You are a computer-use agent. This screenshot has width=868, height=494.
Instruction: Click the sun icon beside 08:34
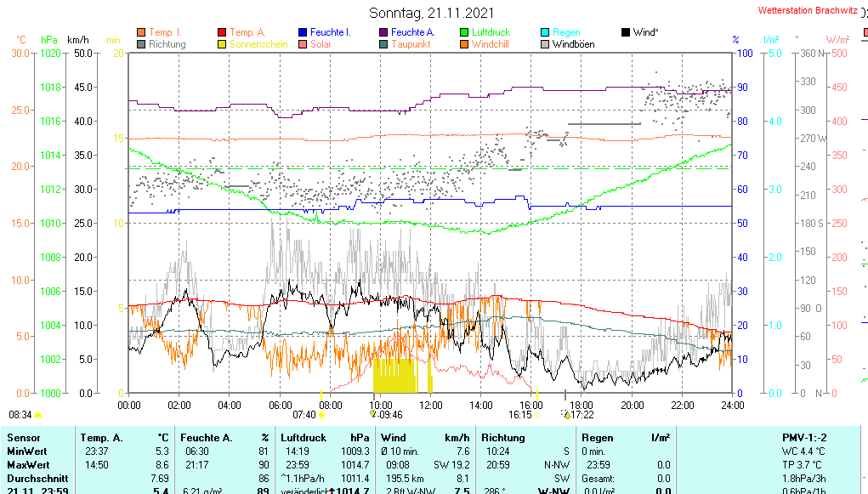coord(37,415)
